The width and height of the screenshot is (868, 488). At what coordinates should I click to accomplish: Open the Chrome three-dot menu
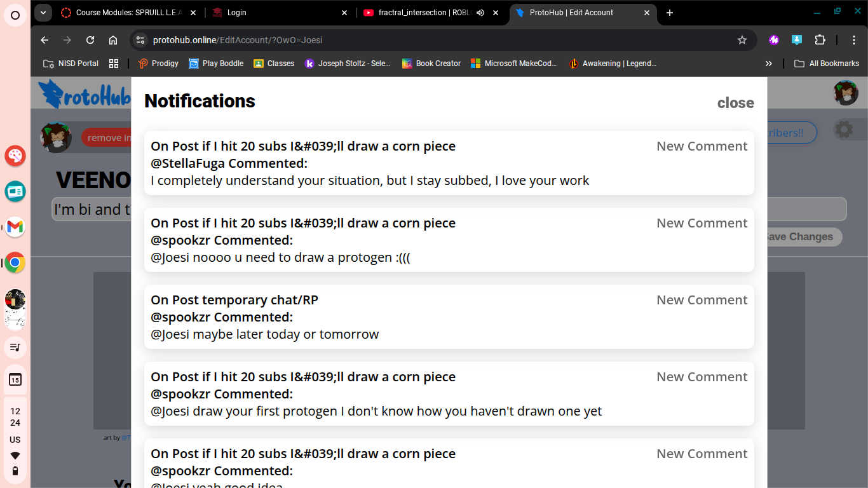point(855,40)
